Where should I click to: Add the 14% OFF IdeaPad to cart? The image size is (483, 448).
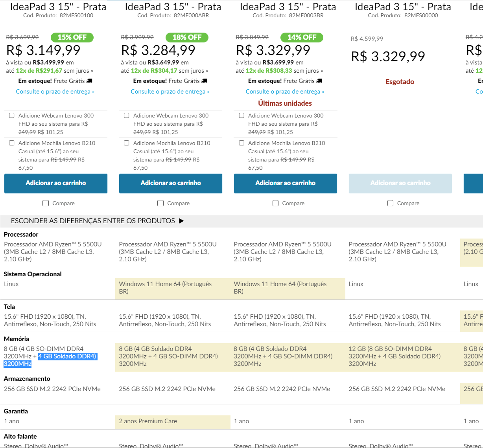(x=286, y=184)
